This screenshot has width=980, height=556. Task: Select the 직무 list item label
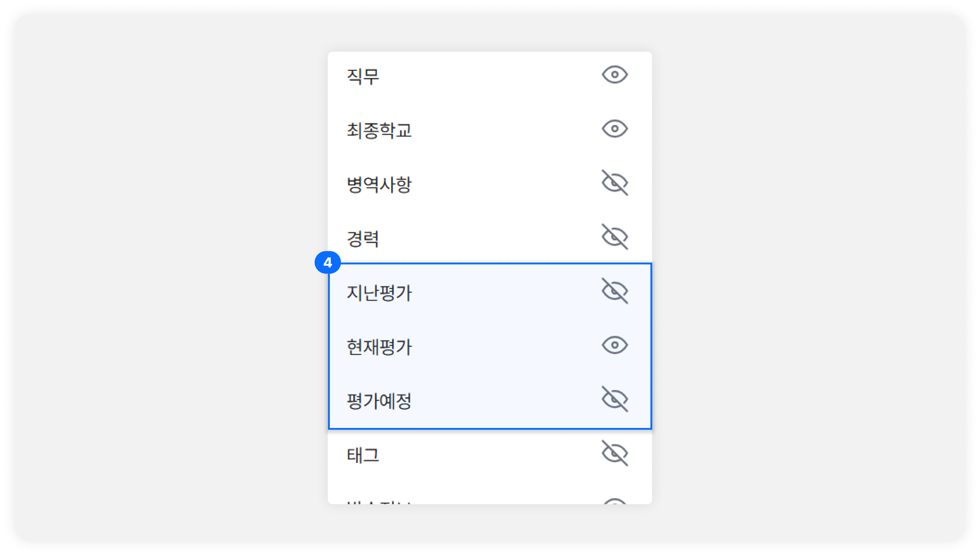click(363, 76)
